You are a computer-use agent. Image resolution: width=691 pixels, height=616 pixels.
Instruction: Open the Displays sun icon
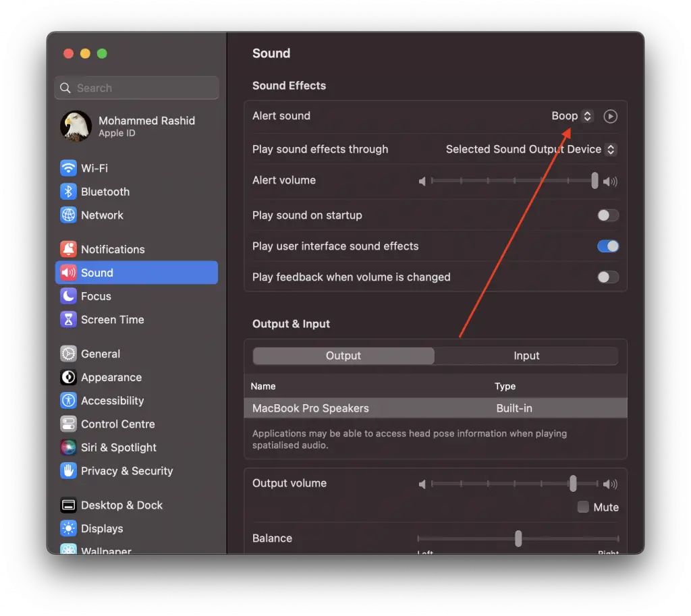(68, 528)
